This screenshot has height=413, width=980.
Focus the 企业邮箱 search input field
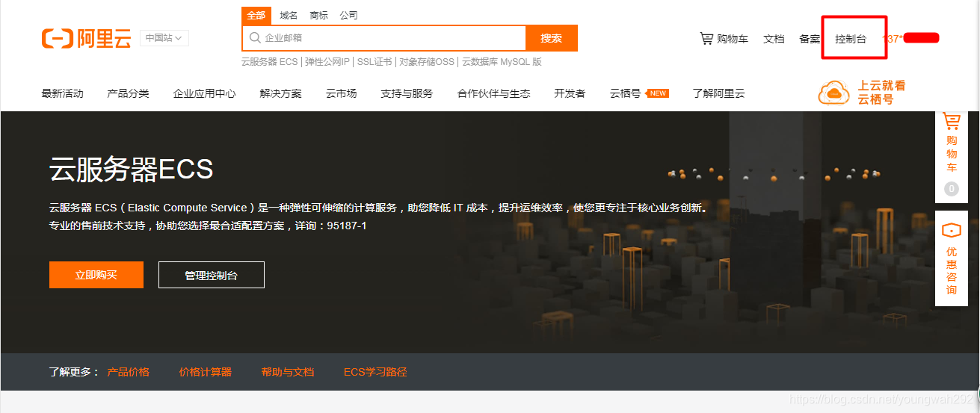click(384, 38)
